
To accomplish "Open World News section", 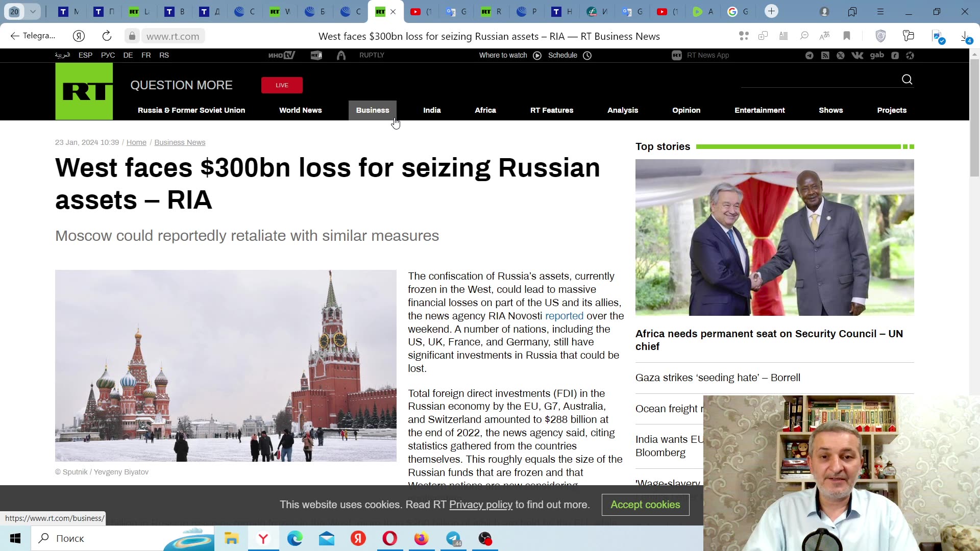I will [x=301, y=110].
